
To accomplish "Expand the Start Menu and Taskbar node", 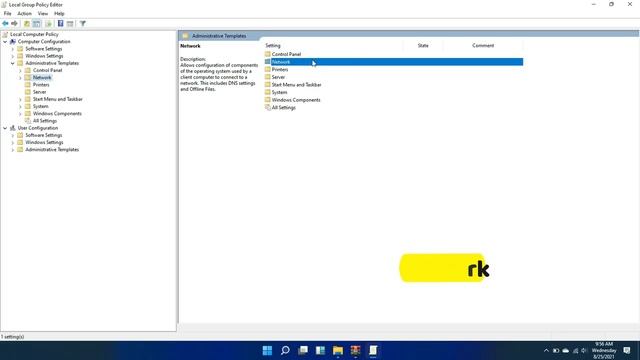I will (20, 99).
